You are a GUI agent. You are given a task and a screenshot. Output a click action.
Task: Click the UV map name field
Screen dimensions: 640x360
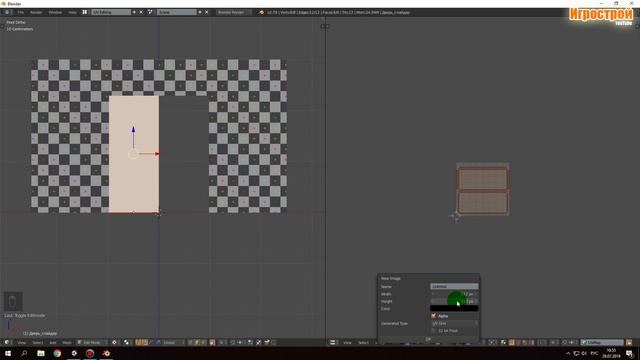tap(602, 342)
